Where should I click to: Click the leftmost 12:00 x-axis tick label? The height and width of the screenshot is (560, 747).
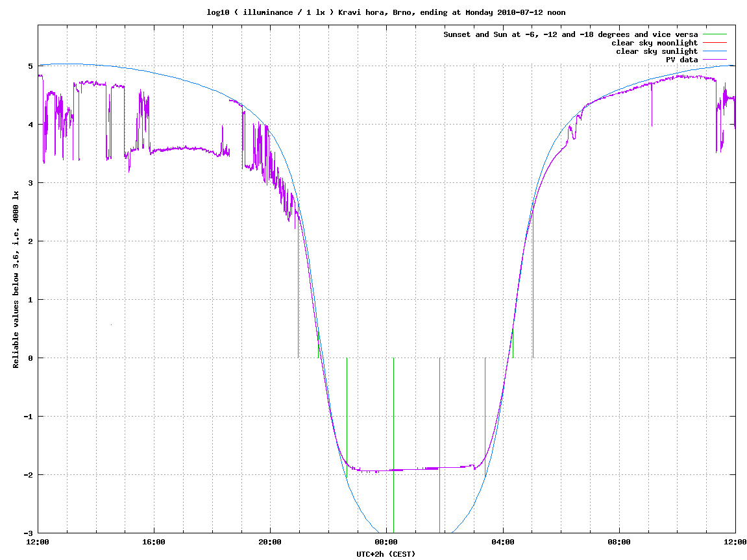[x=38, y=542]
